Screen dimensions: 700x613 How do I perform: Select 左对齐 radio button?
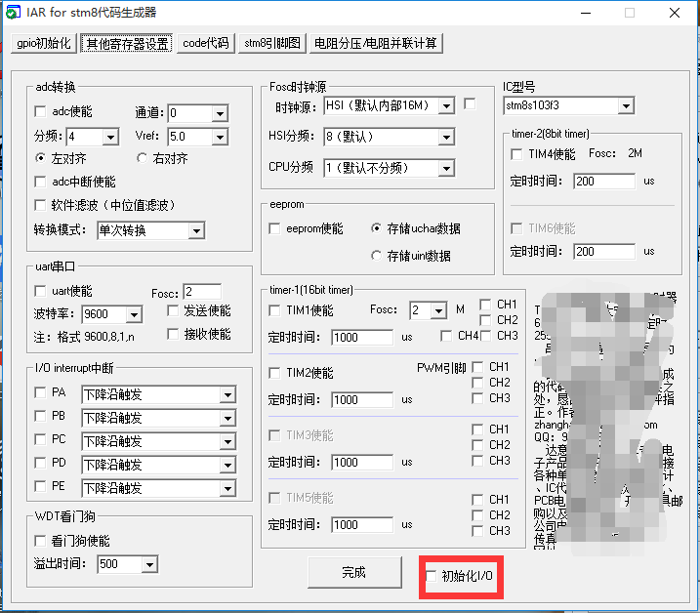(40, 158)
